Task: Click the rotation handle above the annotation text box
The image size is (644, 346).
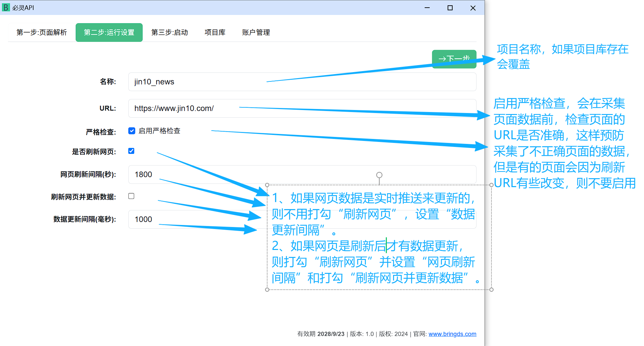Action: [x=379, y=175]
